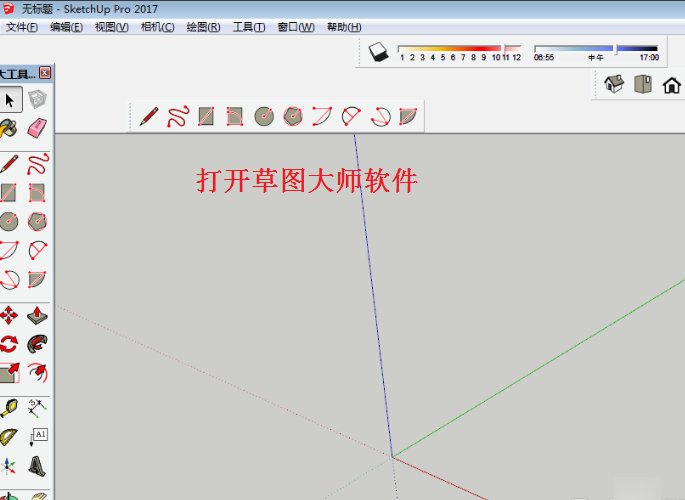Click fan-shaped center Arc in horizontal toolbar

coord(351,116)
